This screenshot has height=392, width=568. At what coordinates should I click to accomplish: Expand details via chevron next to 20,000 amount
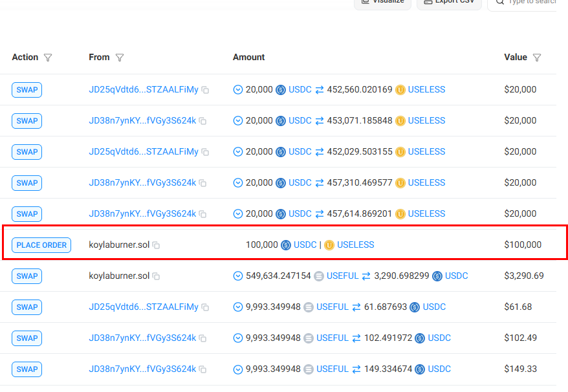pos(238,89)
